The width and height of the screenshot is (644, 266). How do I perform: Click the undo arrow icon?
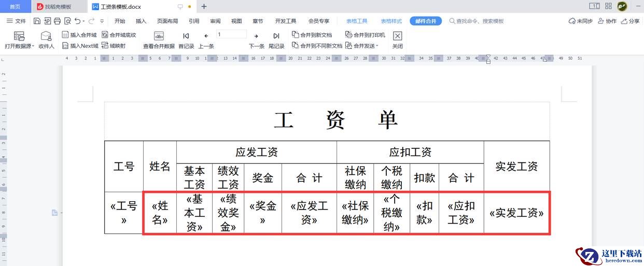77,21
